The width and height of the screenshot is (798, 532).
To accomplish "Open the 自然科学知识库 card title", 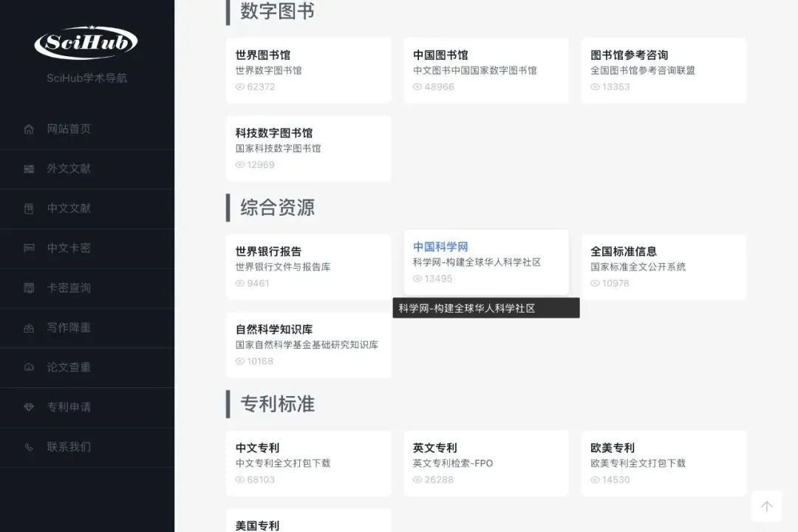I will (274, 330).
